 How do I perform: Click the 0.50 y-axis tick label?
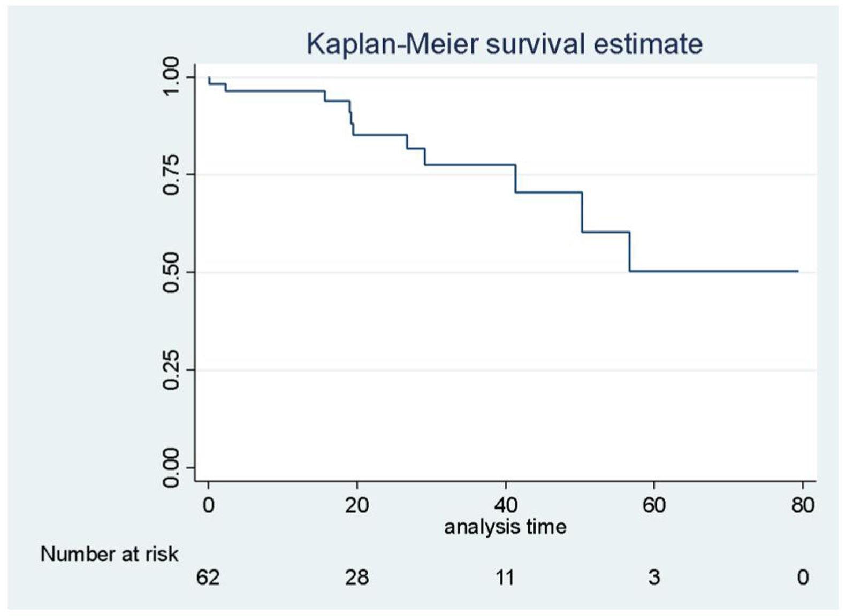pyautogui.click(x=172, y=272)
